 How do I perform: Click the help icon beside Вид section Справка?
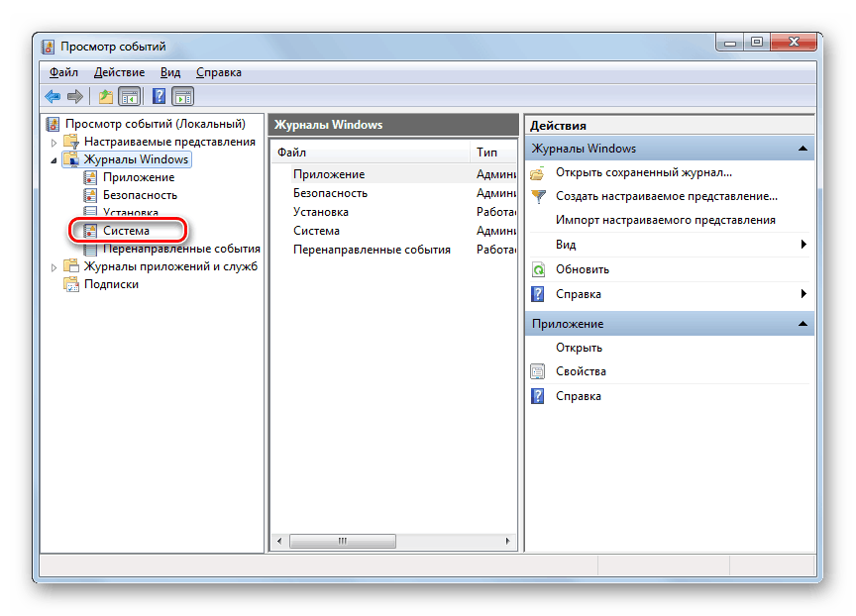(538, 294)
